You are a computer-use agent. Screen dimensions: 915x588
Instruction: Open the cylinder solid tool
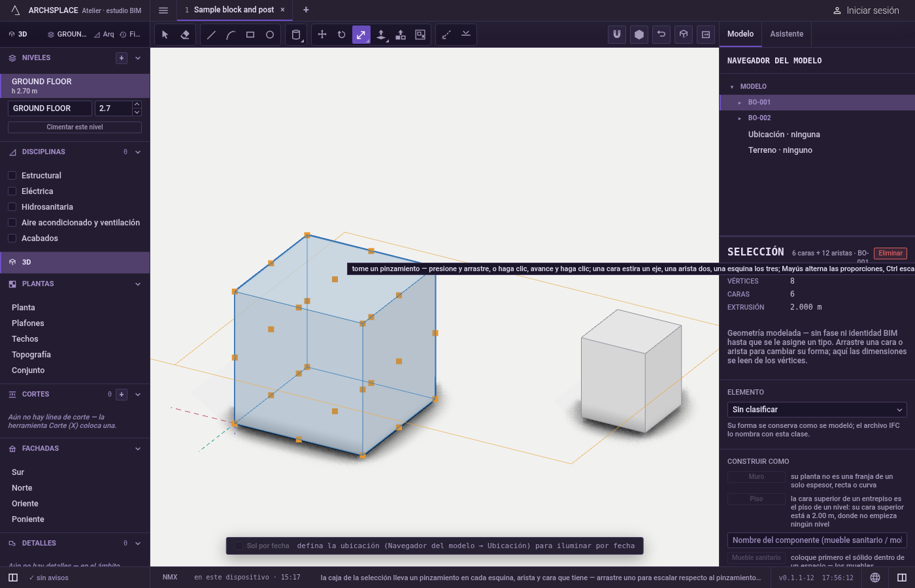tap(296, 35)
